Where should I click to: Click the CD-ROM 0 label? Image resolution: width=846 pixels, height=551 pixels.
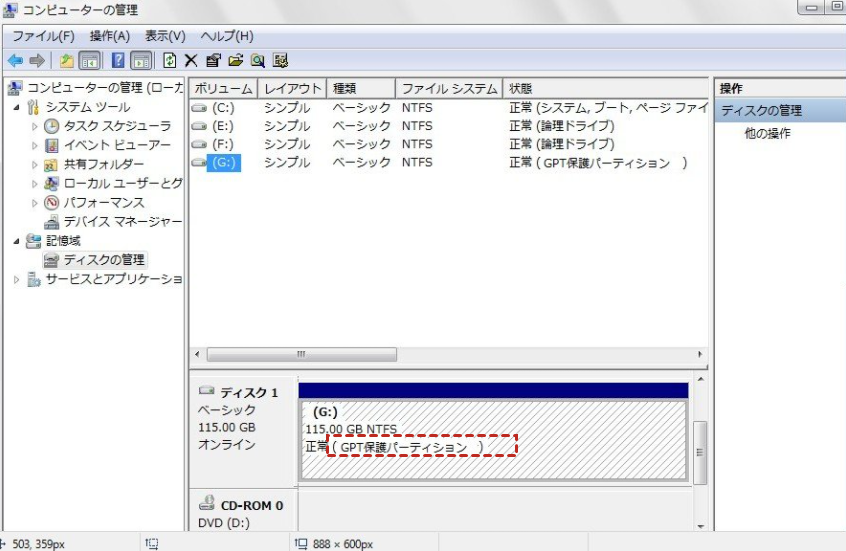[252, 506]
